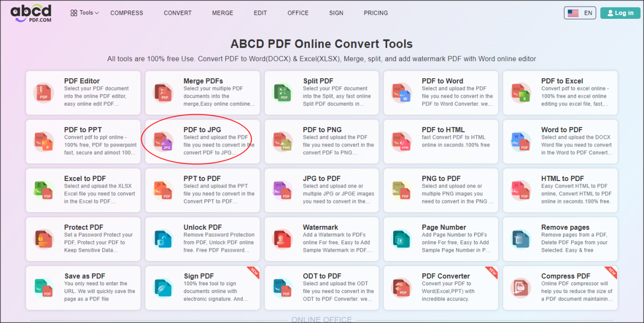Open the COMPRESS menu
This screenshot has width=644, height=323.
(127, 13)
